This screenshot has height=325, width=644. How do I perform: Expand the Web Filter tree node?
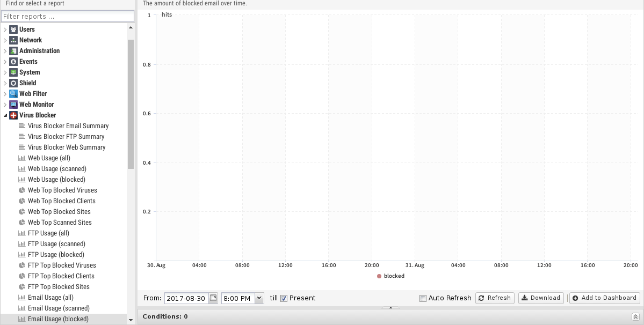[x=5, y=94]
